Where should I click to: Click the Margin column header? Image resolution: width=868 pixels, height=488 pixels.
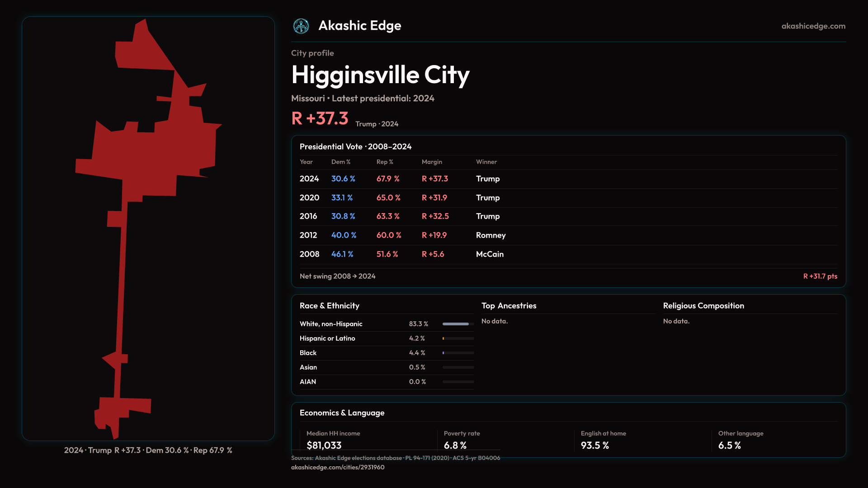pos(431,162)
